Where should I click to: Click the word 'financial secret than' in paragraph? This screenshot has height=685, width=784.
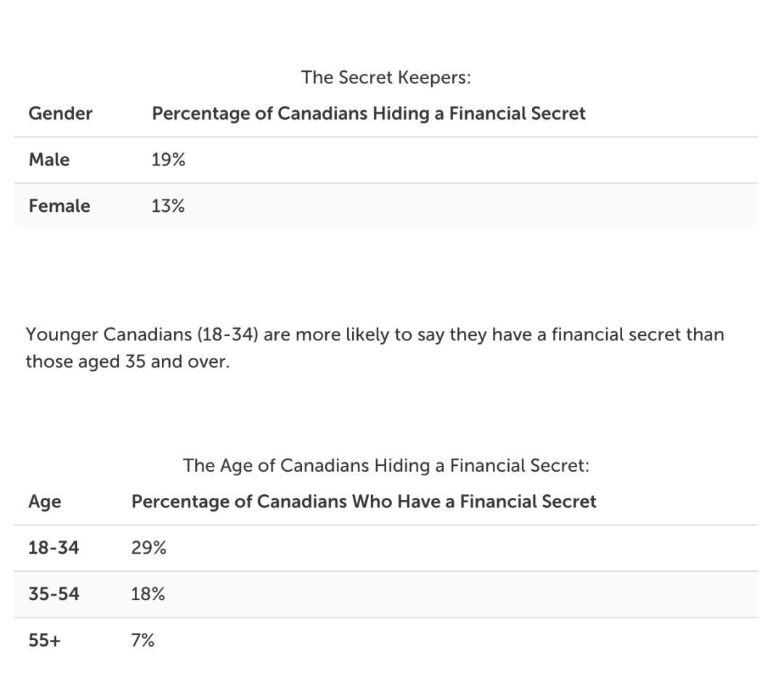[x=637, y=335]
